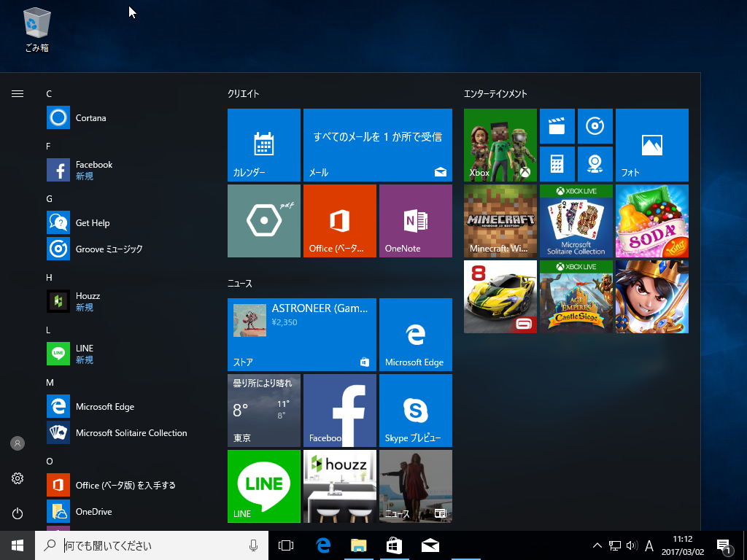Focus the Cortana search box

(152, 545)
